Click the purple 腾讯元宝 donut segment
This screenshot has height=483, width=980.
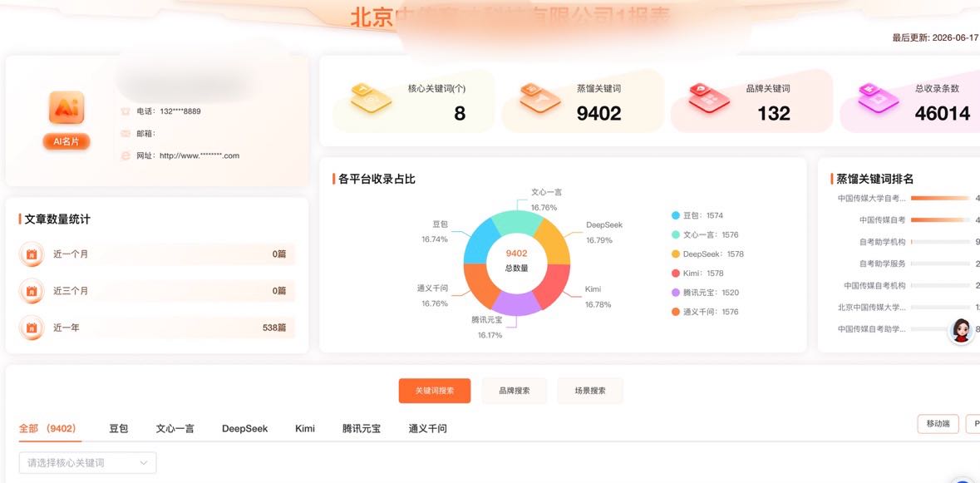(x=516, y=306)
